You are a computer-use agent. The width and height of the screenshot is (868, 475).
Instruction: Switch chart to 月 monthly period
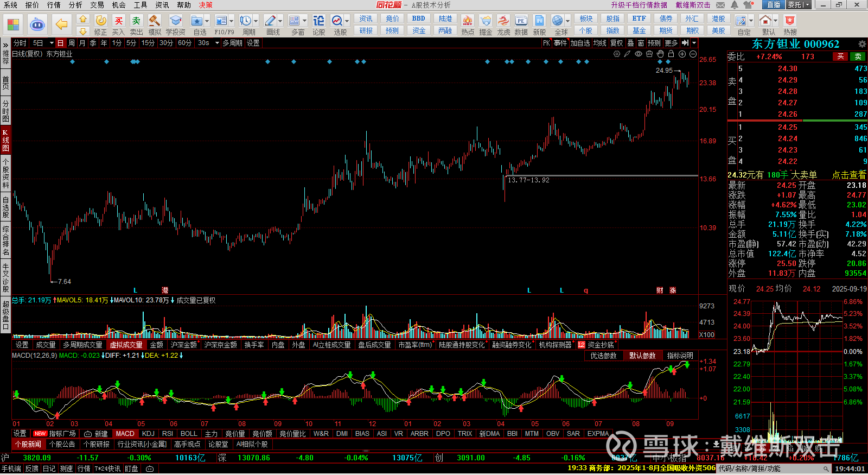click(x=82, y=43)
